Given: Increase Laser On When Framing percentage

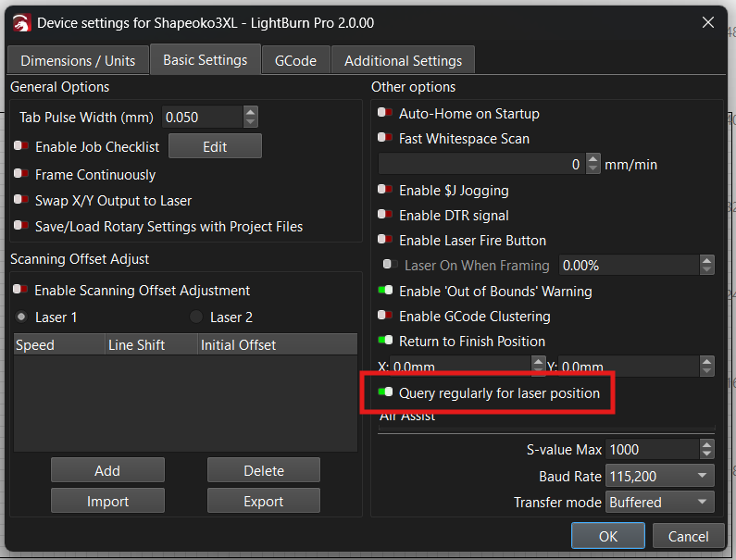Looking at the screenshot, I should tap(707, 260).
